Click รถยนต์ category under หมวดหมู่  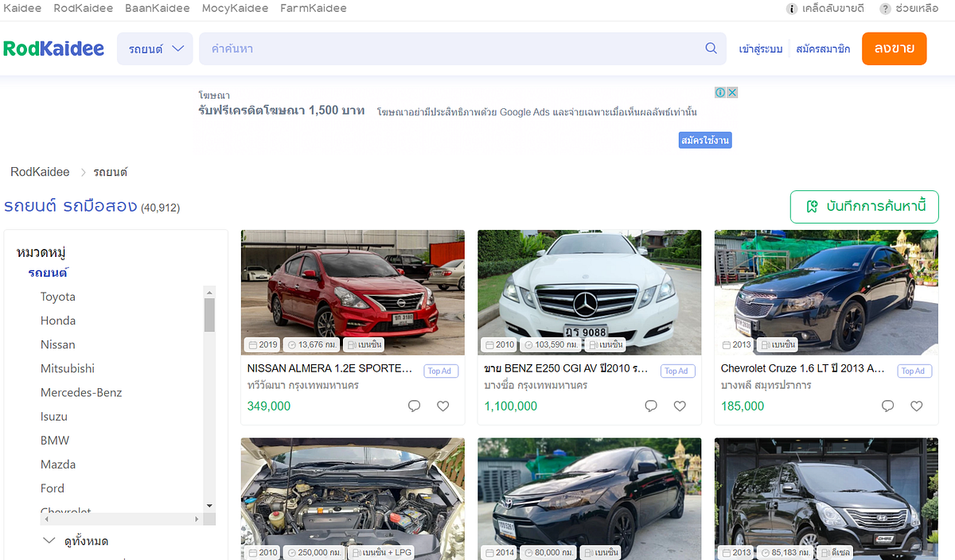(48, 273)
